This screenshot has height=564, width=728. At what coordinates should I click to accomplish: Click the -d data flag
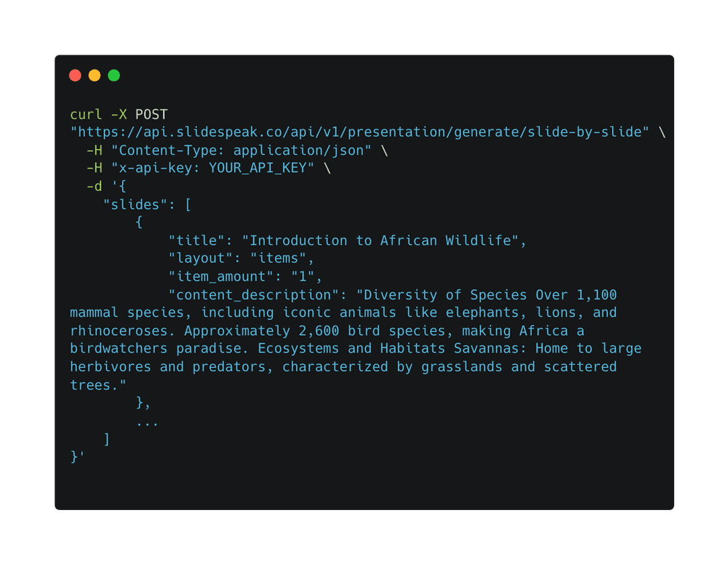pos(94,186)
